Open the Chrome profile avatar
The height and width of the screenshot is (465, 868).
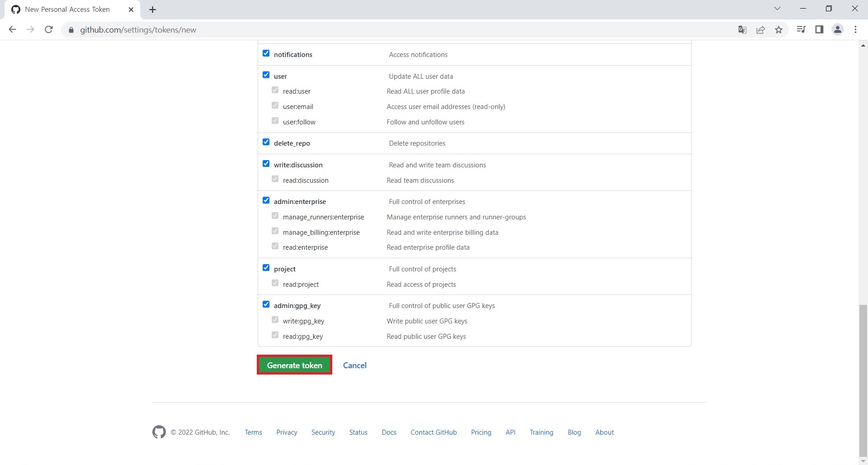[838, 30]
